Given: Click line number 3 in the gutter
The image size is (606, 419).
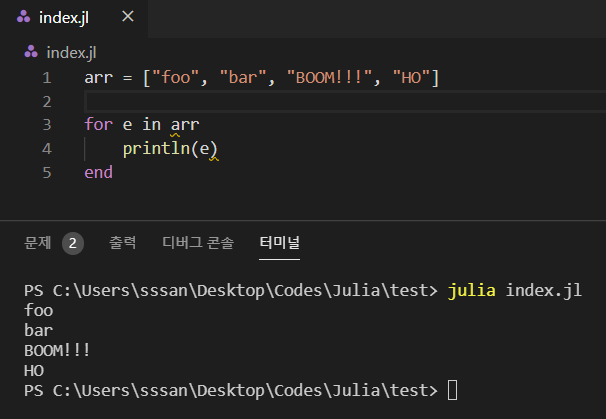Looking at the screenshot, I should [x=47, y=125].
